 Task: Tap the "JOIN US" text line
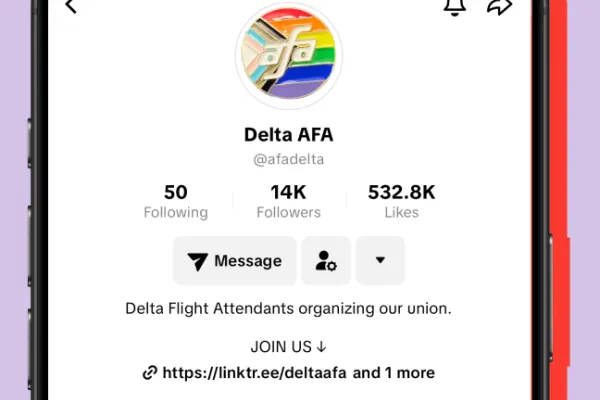(288, 348)
